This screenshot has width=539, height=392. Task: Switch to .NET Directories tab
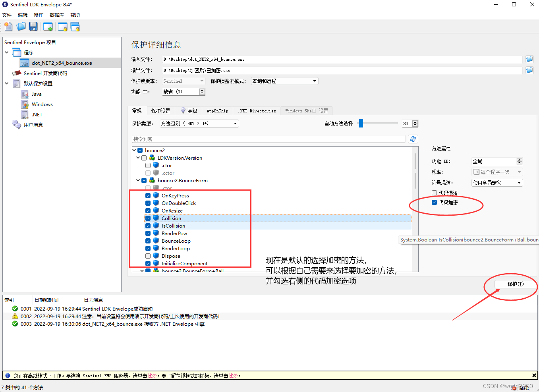pos(257,111)
